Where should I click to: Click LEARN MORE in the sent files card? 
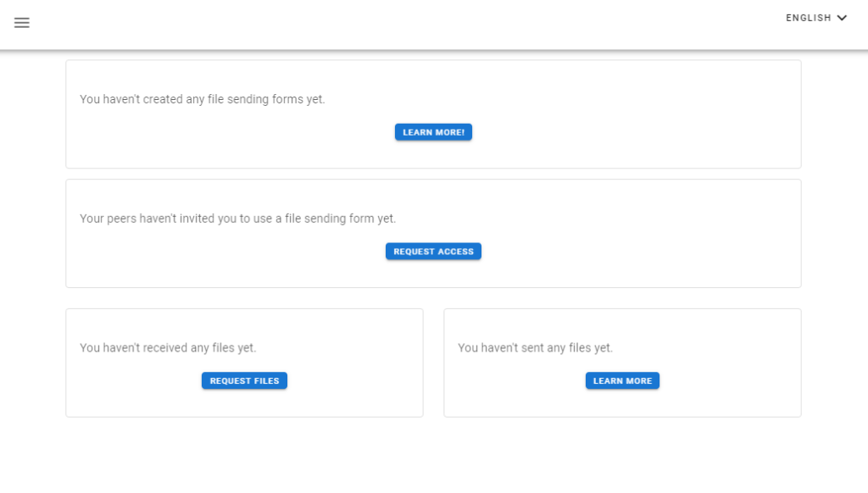[622, 381]
